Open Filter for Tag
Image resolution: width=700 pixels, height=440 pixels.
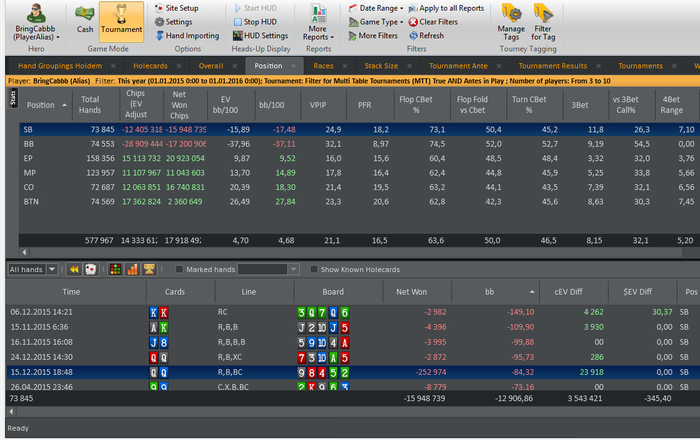click(x=543, y=22)
